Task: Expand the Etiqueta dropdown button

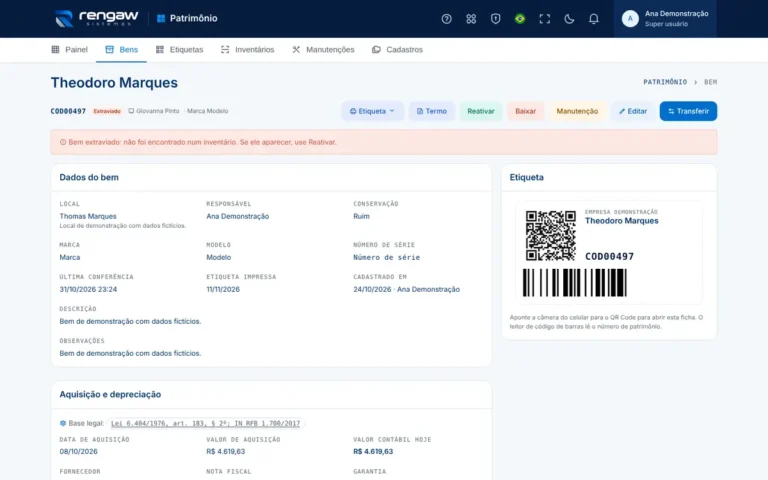Action: (372, 111)
